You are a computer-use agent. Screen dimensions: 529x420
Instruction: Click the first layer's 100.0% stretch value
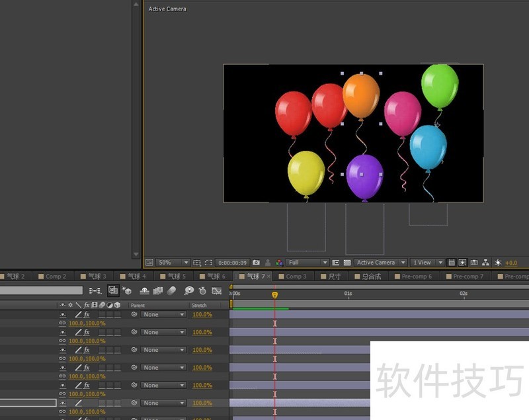pos(202,315)
